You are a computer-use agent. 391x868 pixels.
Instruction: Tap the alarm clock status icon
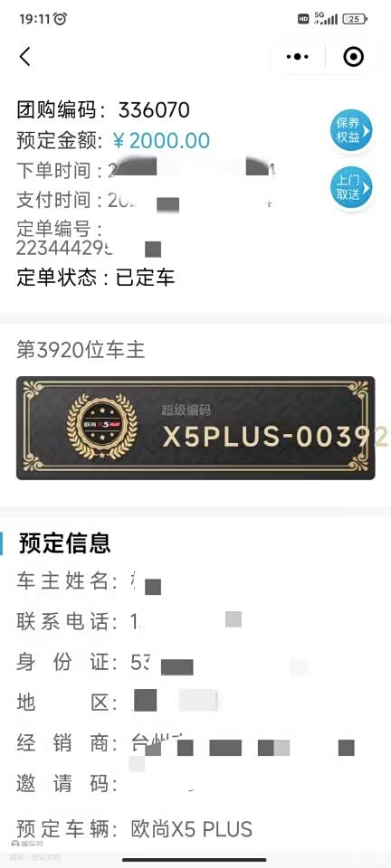(x=61, y=19)
